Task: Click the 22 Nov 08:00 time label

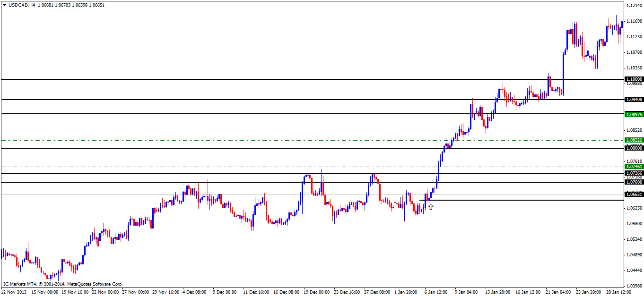Action: pyautogui.click(x=104, y=292)
